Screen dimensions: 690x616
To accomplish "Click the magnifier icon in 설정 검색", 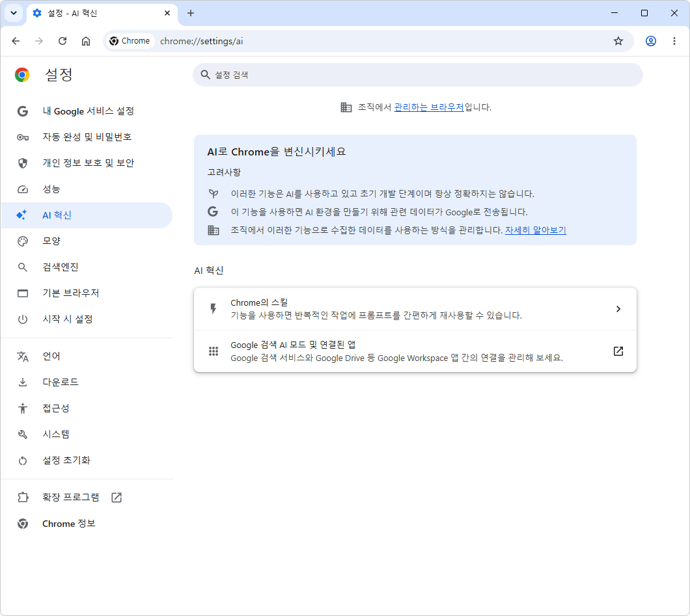I will tap(205, 75).
